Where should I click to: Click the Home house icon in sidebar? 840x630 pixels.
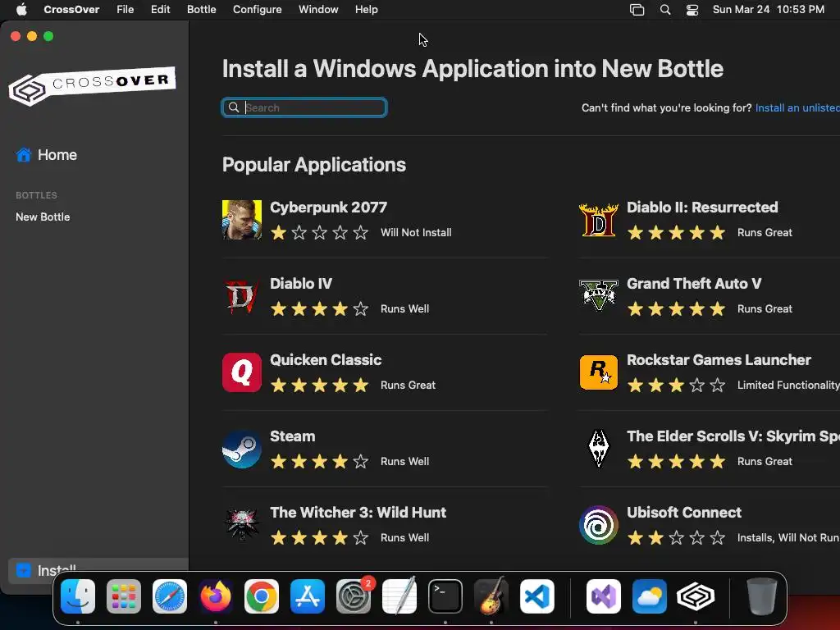click(x=24, y=155)
